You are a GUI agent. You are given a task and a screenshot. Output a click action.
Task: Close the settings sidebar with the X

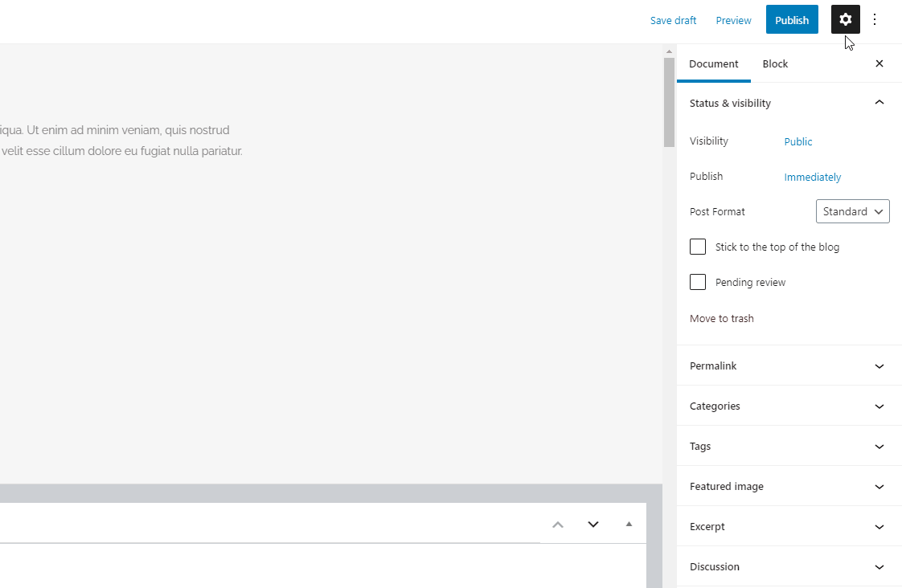coord(879,63)
